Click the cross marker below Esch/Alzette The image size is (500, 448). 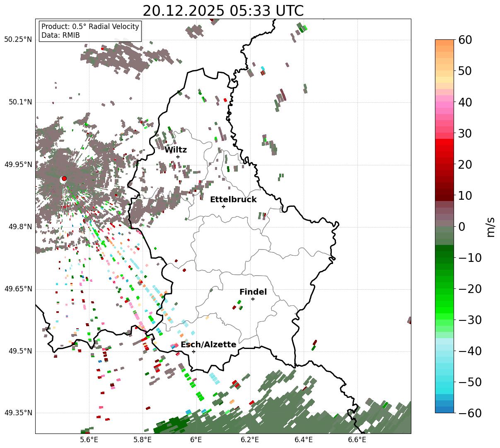(193, 351)
